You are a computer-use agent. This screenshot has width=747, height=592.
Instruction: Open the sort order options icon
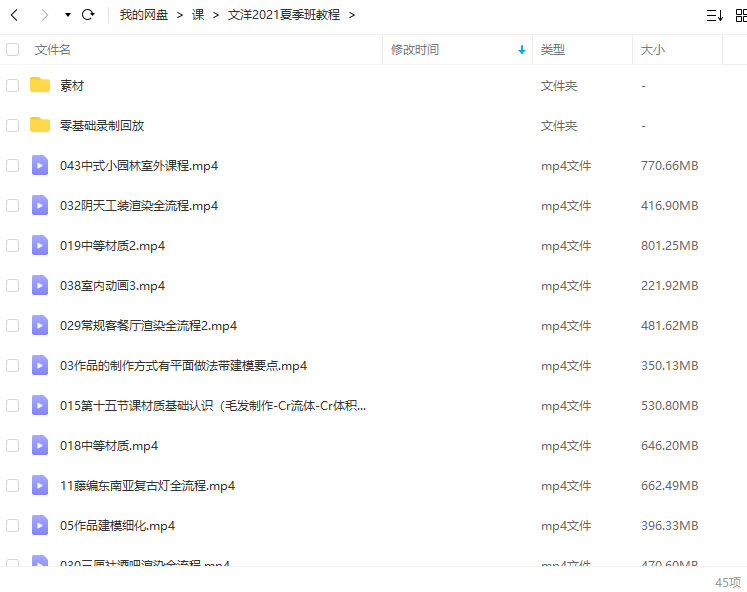(714, 15)
